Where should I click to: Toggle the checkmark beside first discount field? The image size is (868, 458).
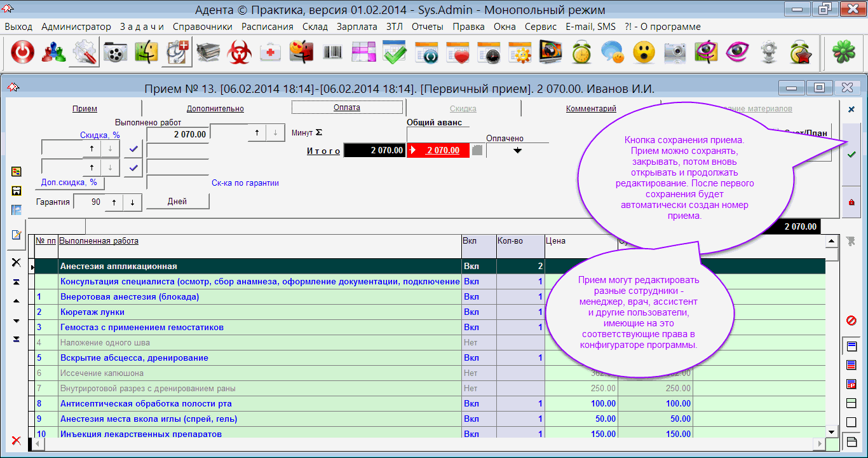pos(133,148)
